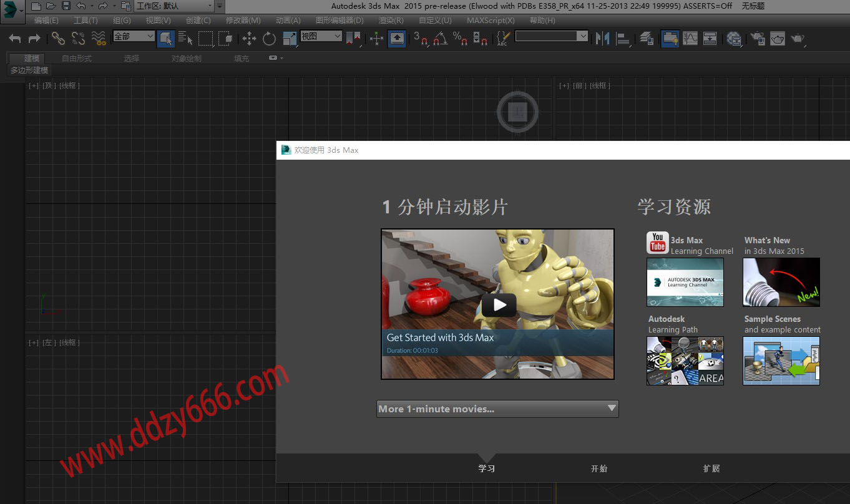This screenshot has width=850, height=504.
Task: Click the Edit Named Selection Sets icon
Action: pos(502,39)
